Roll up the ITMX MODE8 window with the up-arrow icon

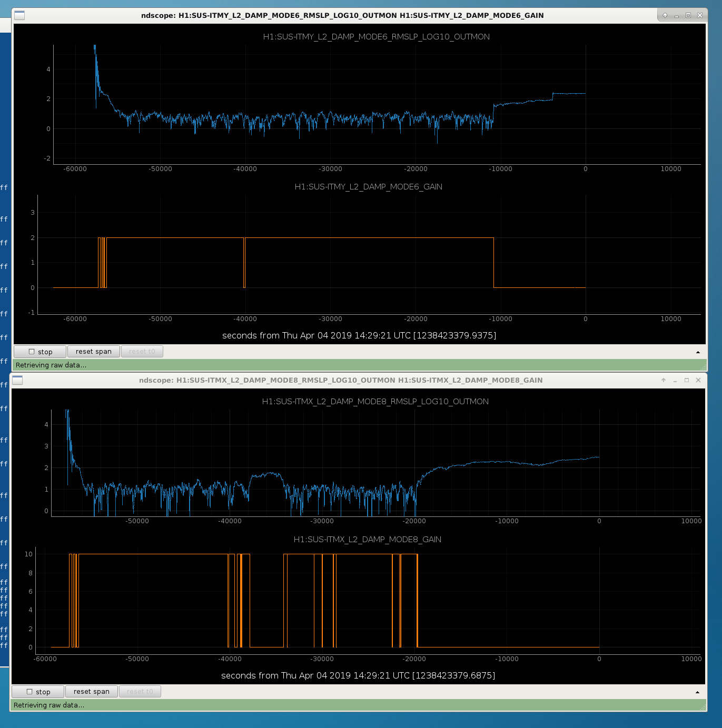664,380
